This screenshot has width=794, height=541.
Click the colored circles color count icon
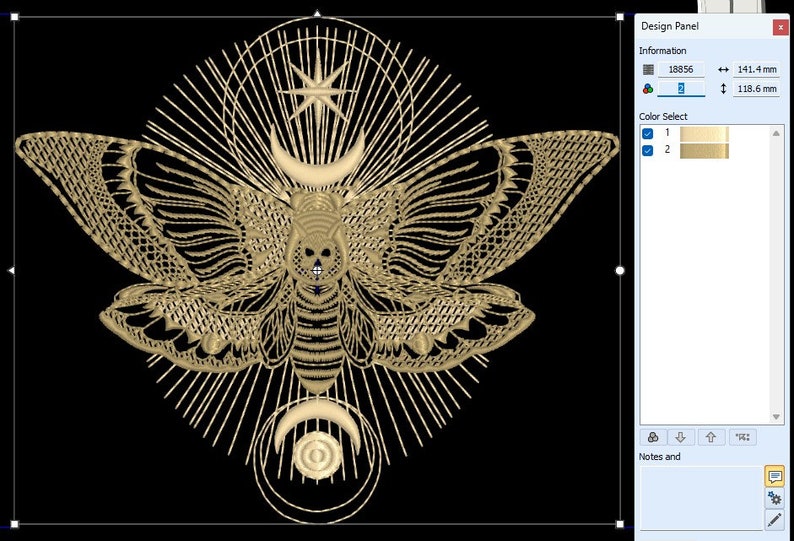[x=648, y=89]
